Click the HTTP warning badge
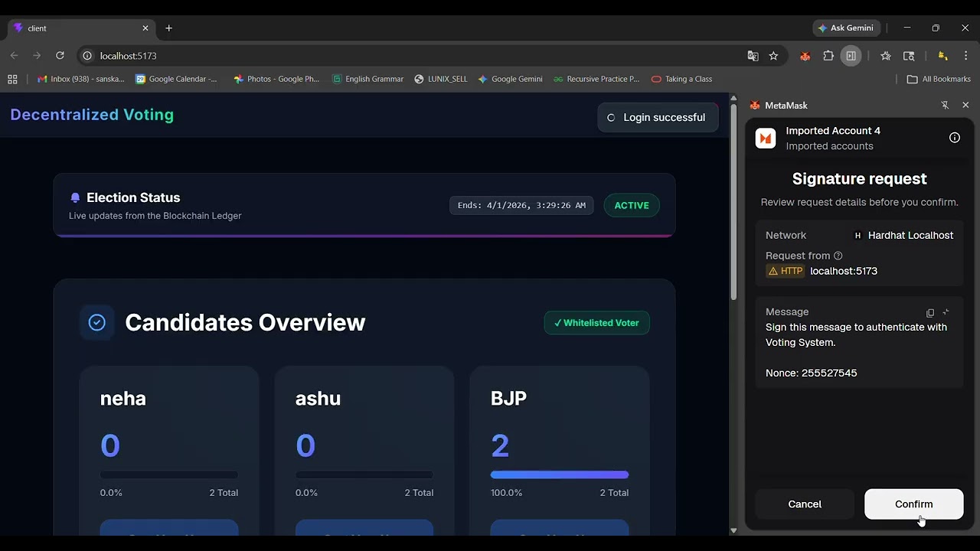The image size is (980, 551). (x=786, y=271)
